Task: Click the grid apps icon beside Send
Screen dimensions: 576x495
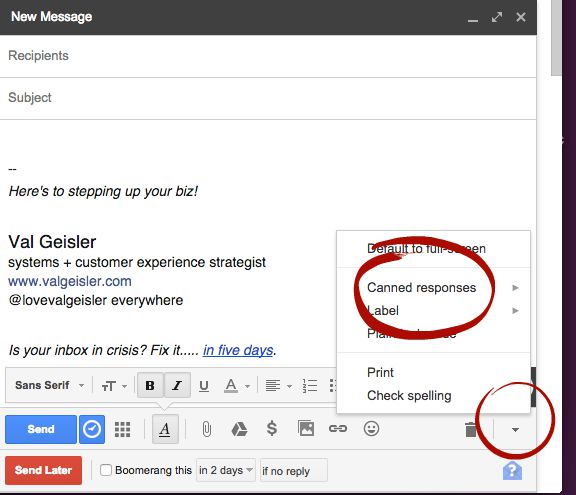Action: coord(122,429)
